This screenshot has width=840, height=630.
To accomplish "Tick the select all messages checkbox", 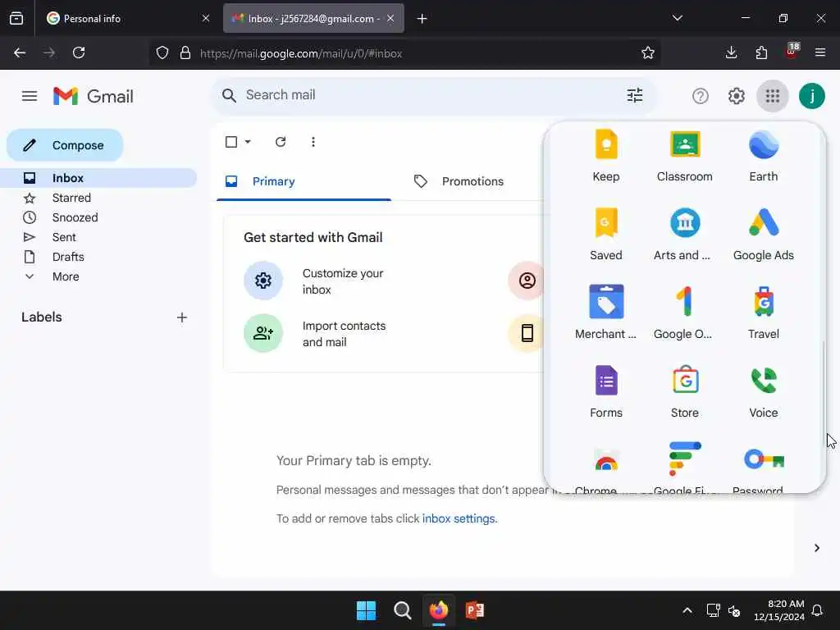I will coord(231,142).
